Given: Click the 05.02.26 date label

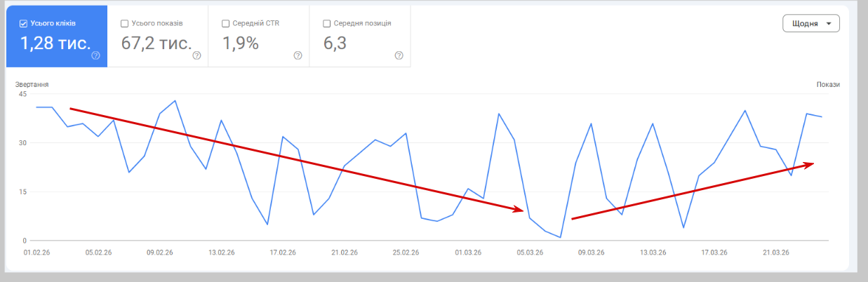Looking at the screenshot, I should [x=98, y=253].
